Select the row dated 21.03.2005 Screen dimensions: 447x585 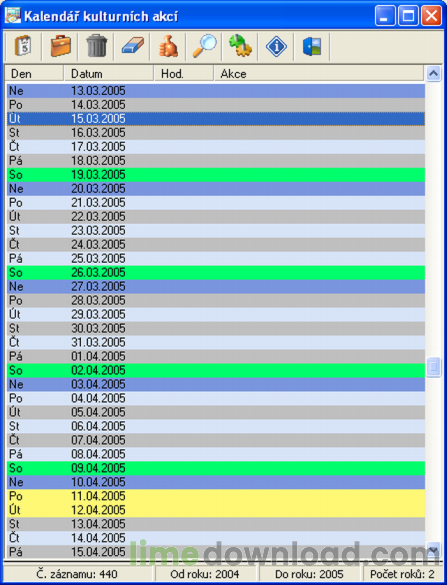(x=216, y=203)
